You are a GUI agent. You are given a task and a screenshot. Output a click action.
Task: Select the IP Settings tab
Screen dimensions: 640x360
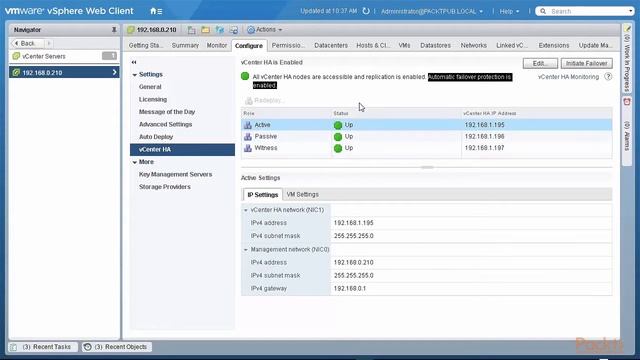262,195
